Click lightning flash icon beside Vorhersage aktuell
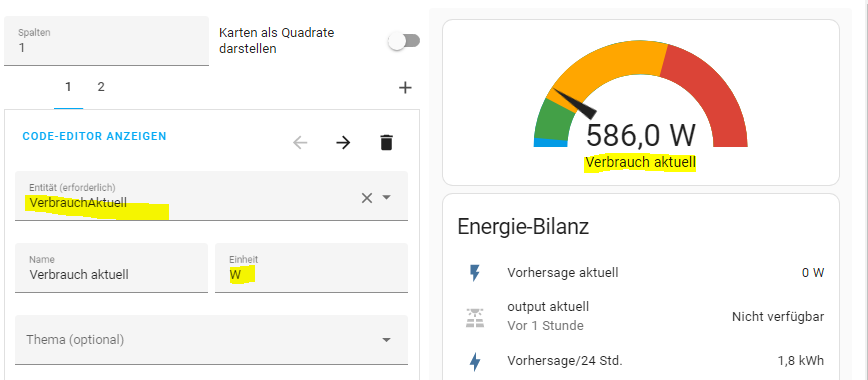The height and width of the screenshot is (380, 868). [x=475, y=273]
